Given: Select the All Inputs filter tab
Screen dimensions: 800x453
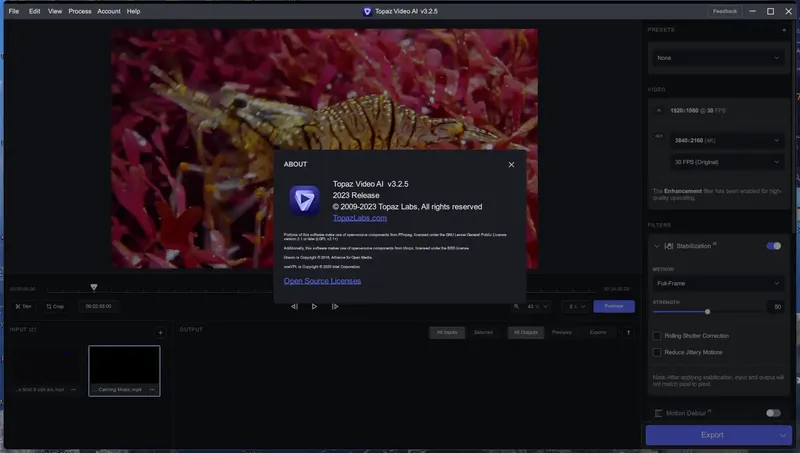Looking at the screenshot, I should [x=447, y=333].
